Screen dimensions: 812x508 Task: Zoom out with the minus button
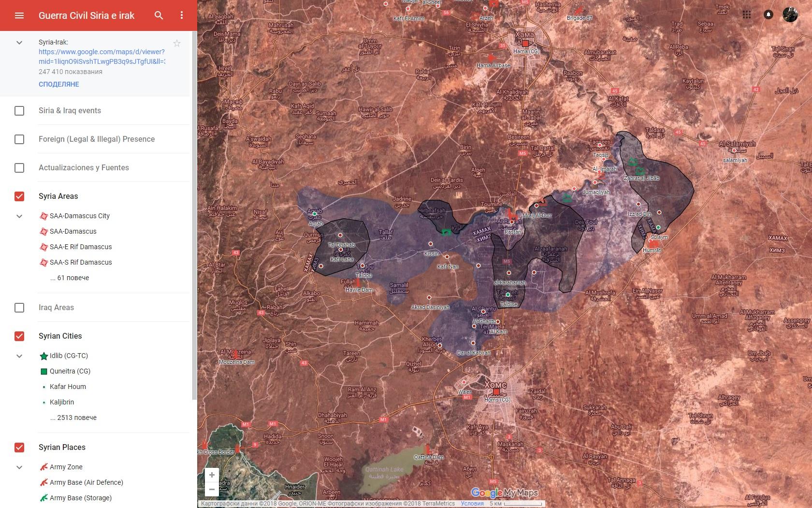click(x=212, y=489)
